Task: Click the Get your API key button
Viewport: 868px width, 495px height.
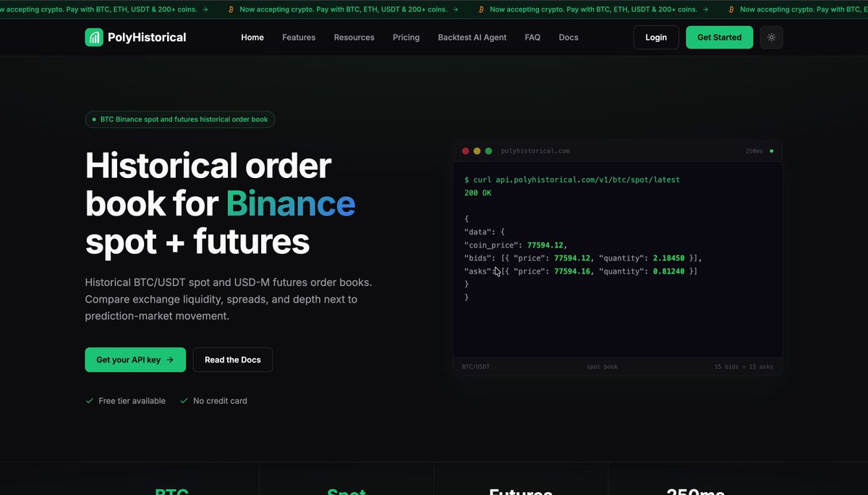Action: click(x=135, y=360)
